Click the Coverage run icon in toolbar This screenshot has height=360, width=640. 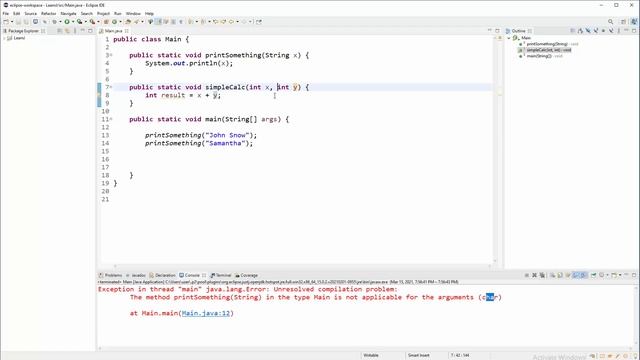tap(79, 22)
